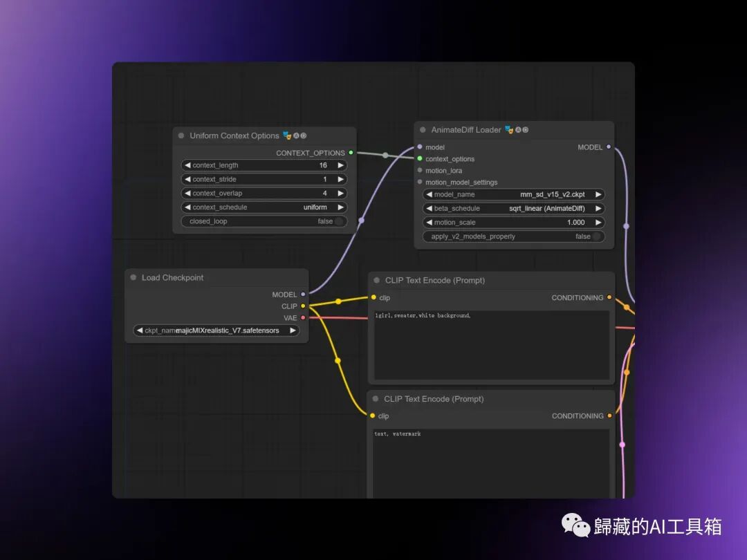Click the masks emoji icon on AnimateDiff Loader title
The width and height of the screenshot is (747, 560).
[509, 129]
